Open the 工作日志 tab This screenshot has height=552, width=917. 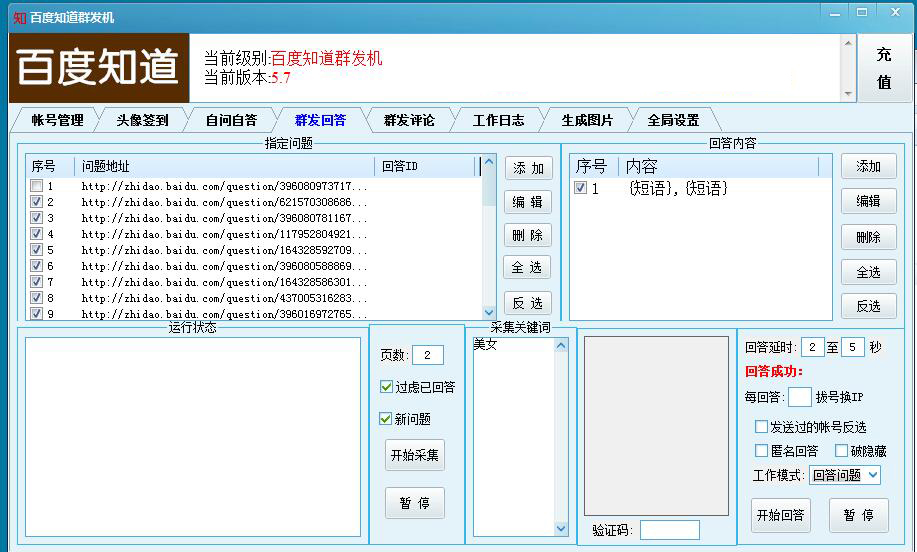(x=498, y=120)
